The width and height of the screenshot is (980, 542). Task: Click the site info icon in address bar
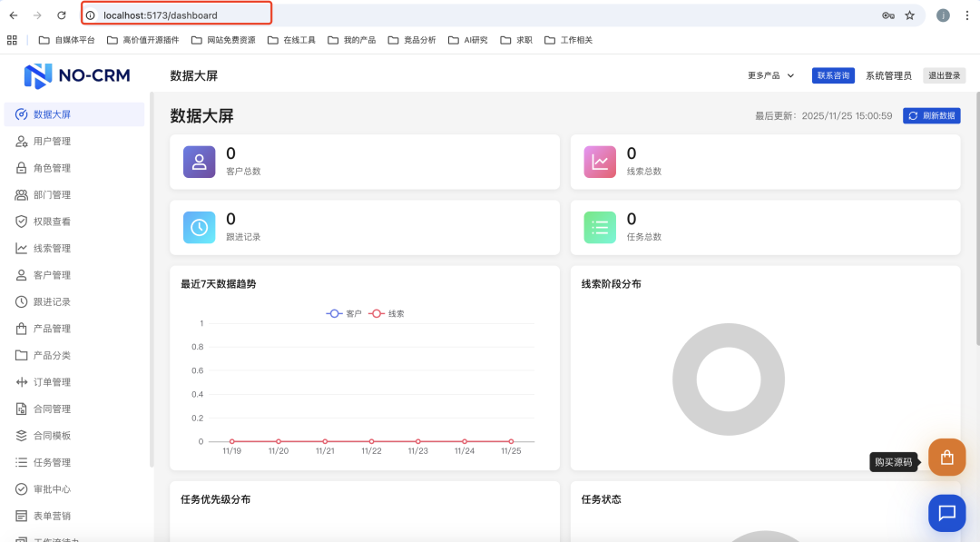click(x=91, y=15)
